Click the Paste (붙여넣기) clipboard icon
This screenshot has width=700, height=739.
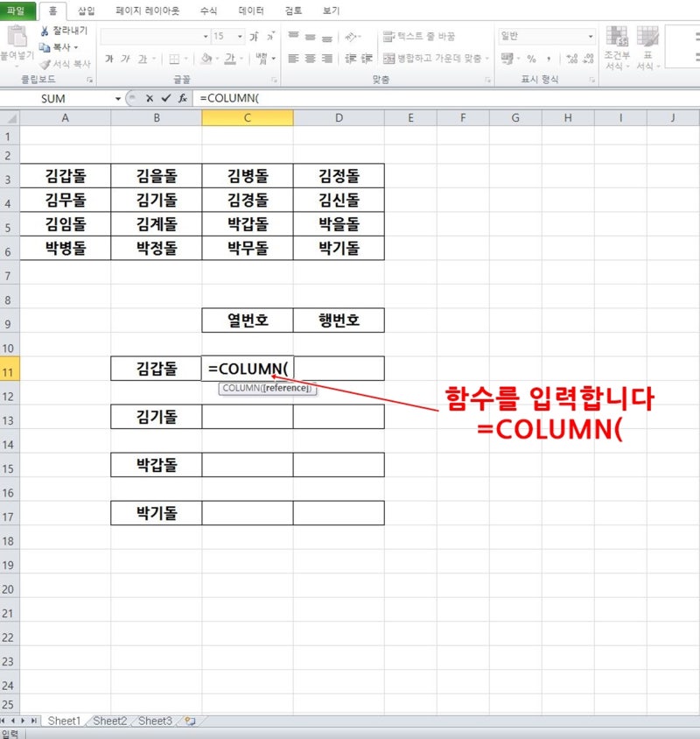click(x=17, y=36)
